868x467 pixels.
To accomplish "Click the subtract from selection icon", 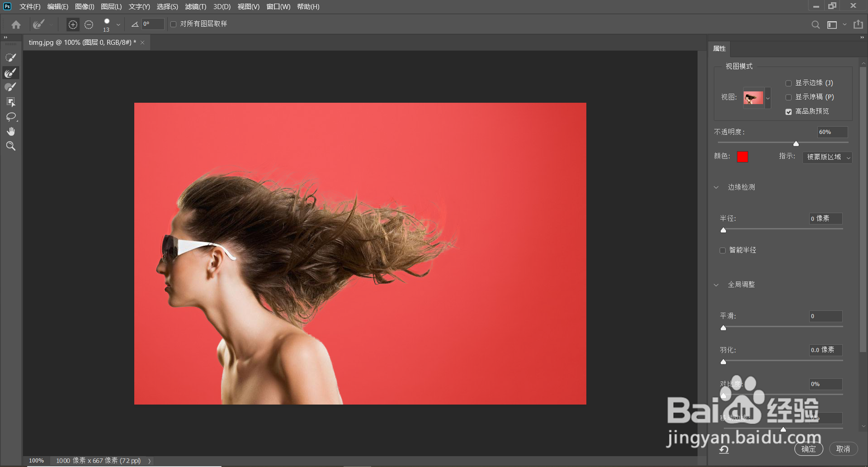I will [x=89, y=24].
